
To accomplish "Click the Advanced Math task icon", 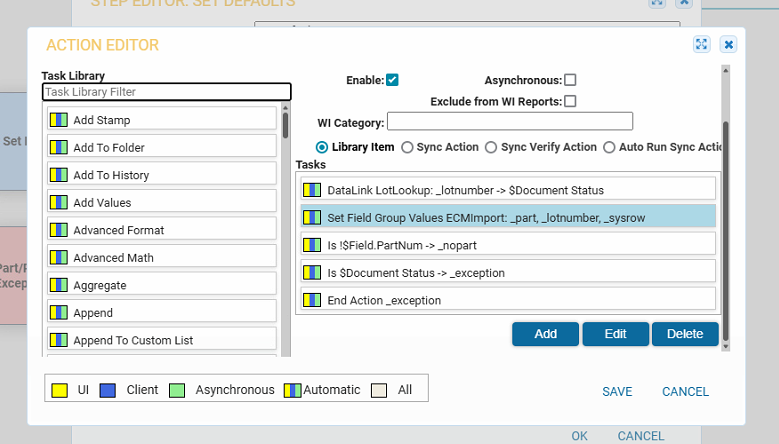I will click(59, 258).
